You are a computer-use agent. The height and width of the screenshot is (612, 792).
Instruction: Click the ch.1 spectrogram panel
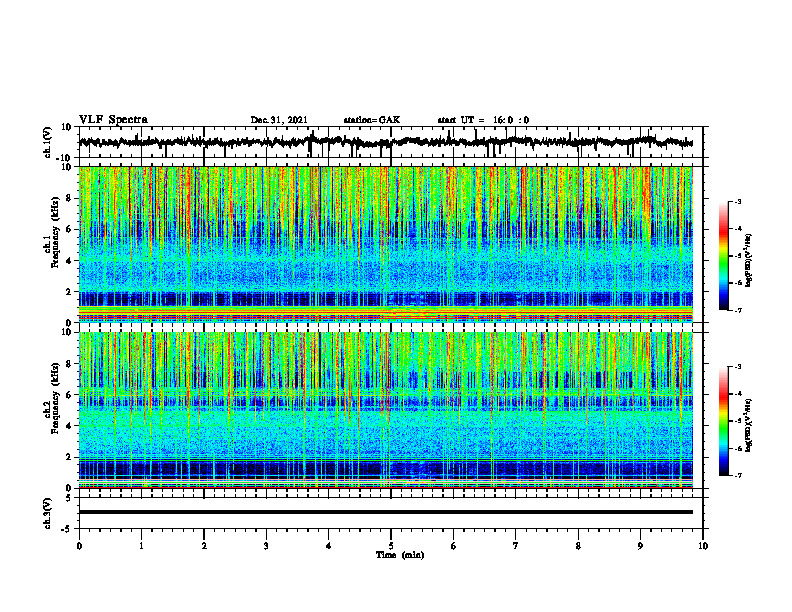pyautogui.click(x=386, y=244)
